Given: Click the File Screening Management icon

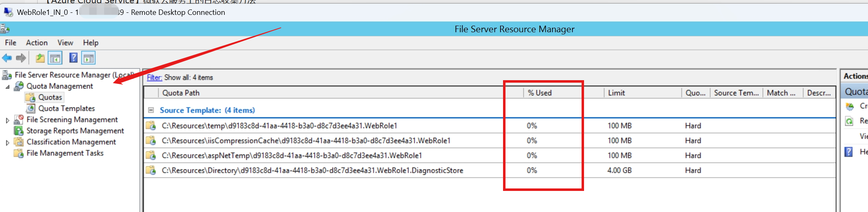Looking at the screenshot, I should pyautogui.click(x=19, y=119).
